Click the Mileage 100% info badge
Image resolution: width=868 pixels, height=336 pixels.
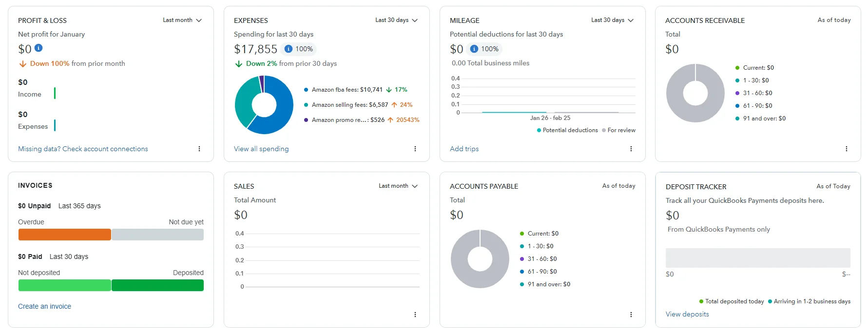pyautogui.click(x=484, y=49)
